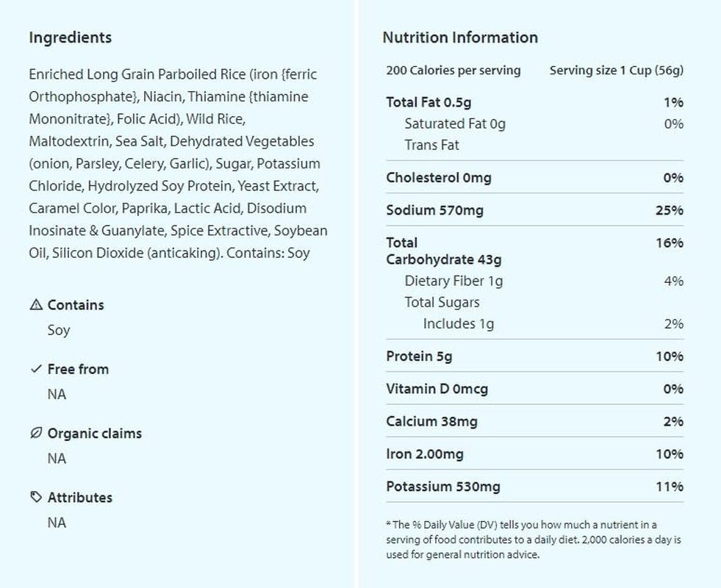Viewport: 721px width, 588px height.
Task: Click the 200 Calories per serving text
Action: click(453, 71)
